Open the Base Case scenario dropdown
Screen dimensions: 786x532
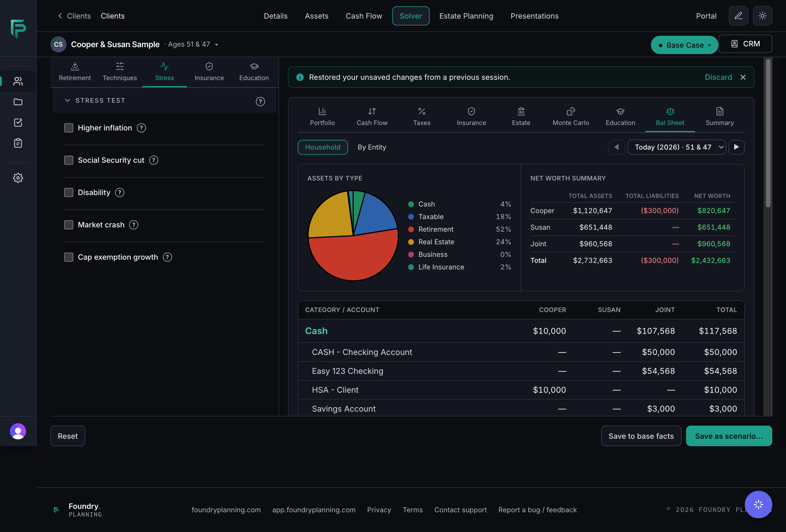click(x=685, y=45)
